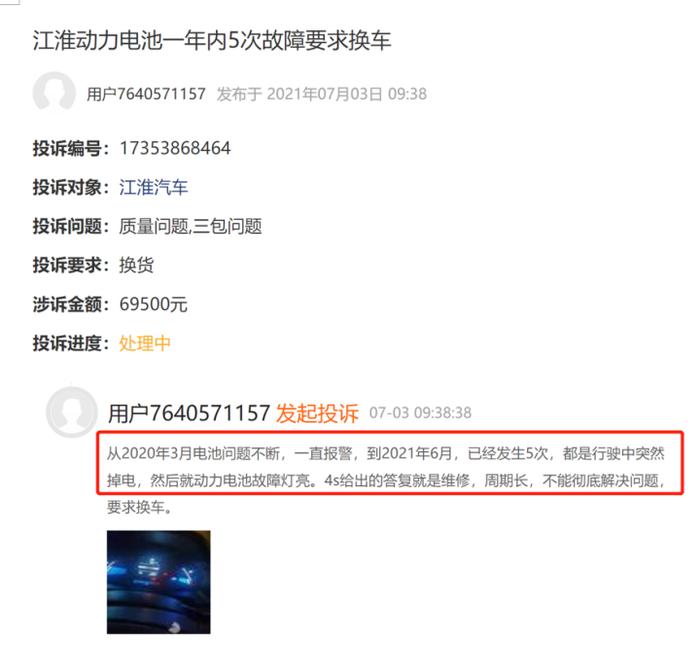Open the dashboard photo thumbnail

tap(158, 582)
